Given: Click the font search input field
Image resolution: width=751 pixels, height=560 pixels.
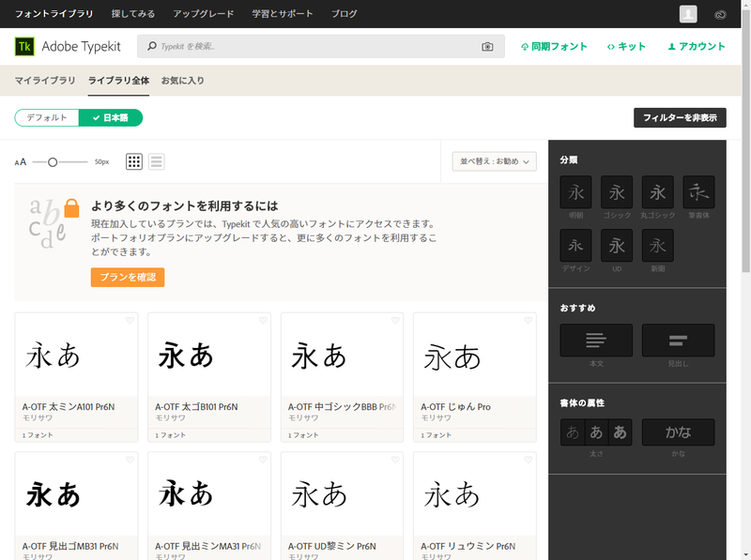Looking at the screenshot, I should [x=282, y=46].
